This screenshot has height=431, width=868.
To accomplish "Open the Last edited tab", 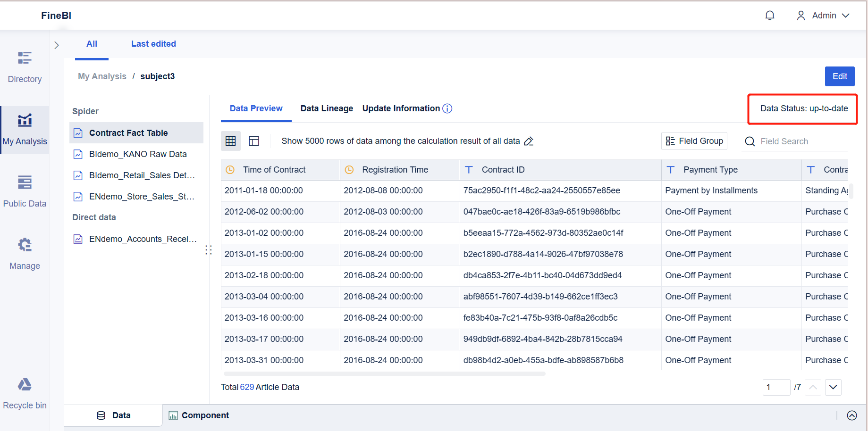I will (x=153, y=43).
